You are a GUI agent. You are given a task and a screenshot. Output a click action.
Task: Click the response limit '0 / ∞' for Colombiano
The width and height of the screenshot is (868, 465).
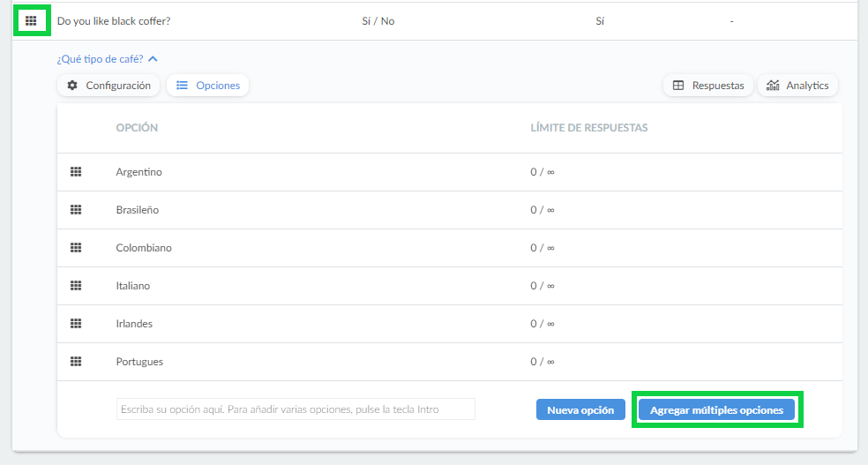point(542,247)
